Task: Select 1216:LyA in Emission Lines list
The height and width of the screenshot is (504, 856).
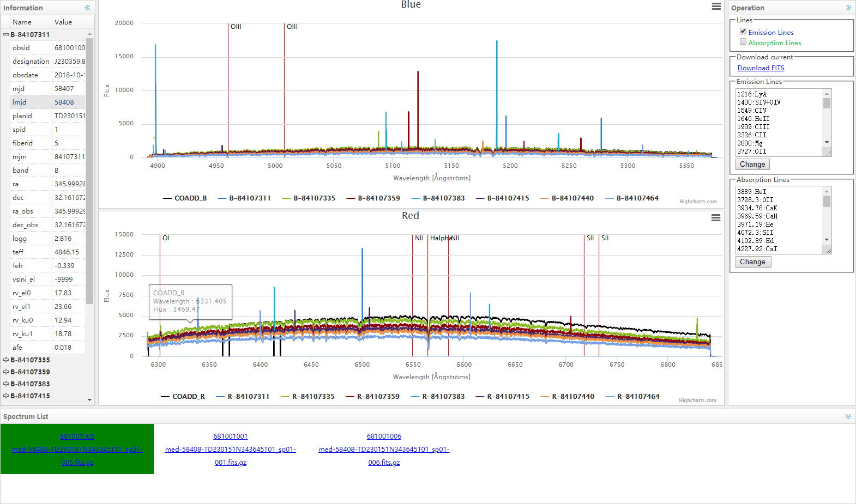Action: [752, 94]
